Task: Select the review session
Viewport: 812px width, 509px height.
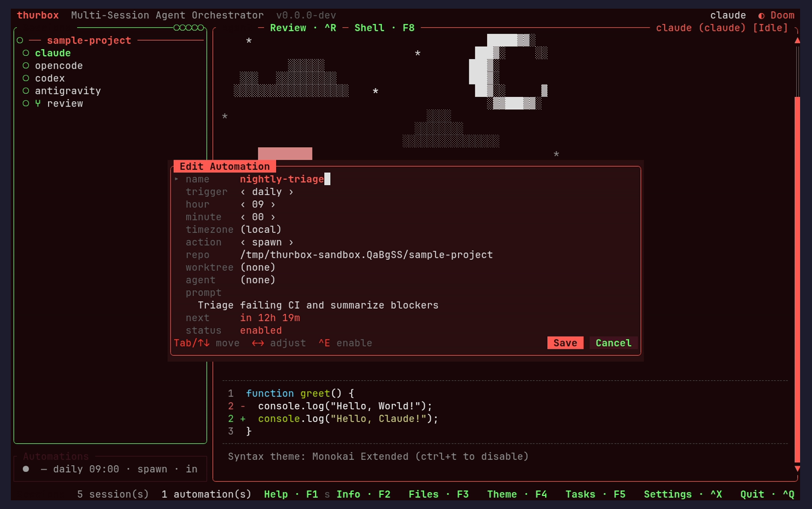Action: pos(65,103)
